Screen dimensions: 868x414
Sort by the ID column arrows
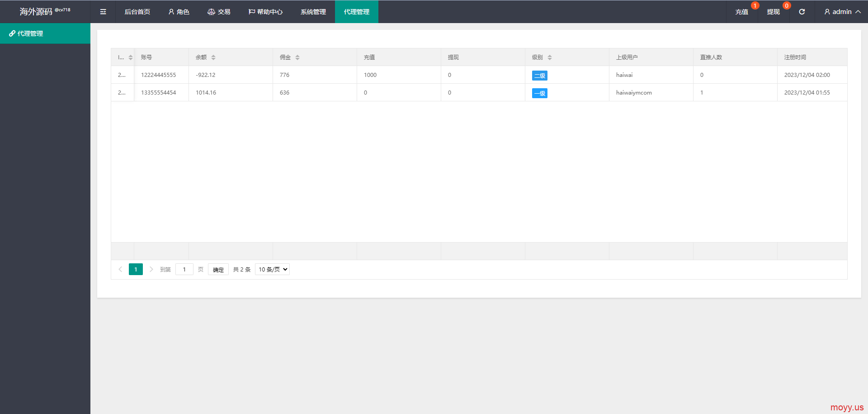[131, 57]
